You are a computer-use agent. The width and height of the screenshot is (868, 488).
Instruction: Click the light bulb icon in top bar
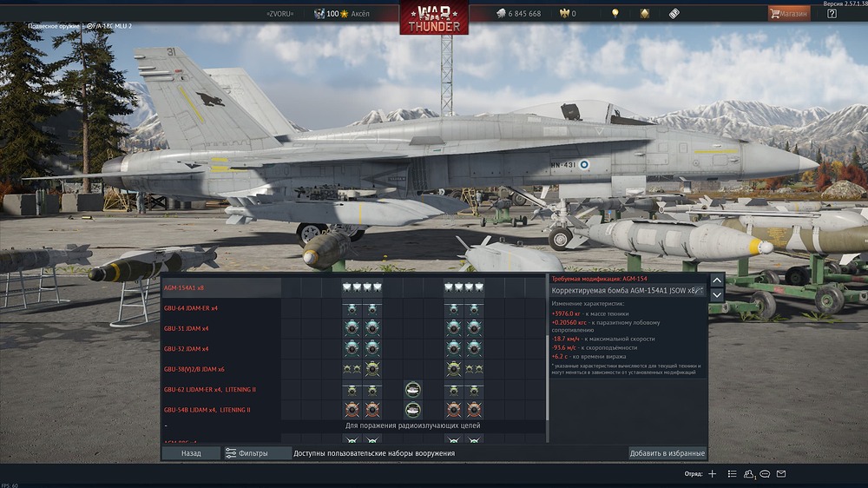[x=615, y=13]
